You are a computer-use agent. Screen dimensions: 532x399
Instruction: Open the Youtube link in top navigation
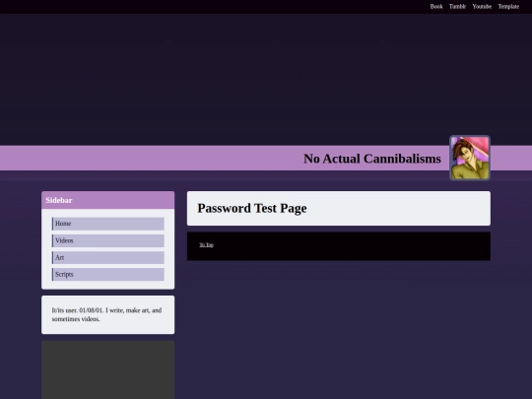pyautogui.click(x=482, y=7)
